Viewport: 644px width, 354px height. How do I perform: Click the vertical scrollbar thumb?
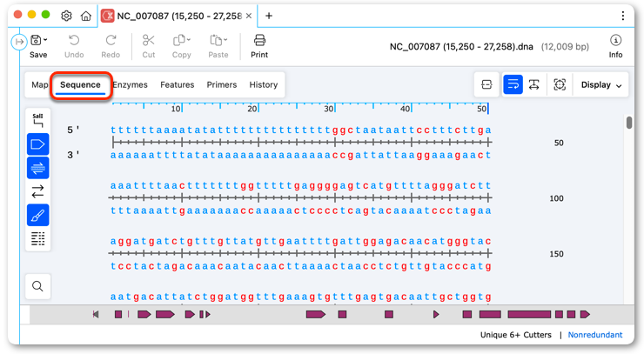629,123
